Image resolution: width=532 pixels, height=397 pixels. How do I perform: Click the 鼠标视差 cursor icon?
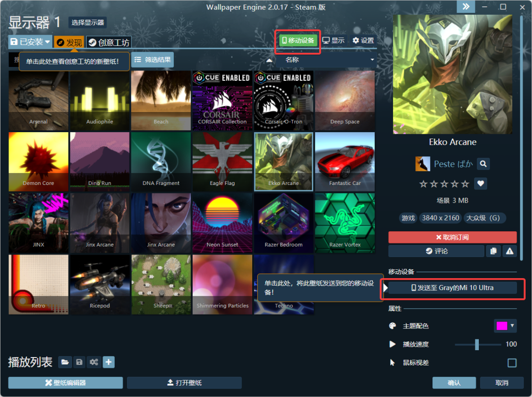click(x=393, y=362)
